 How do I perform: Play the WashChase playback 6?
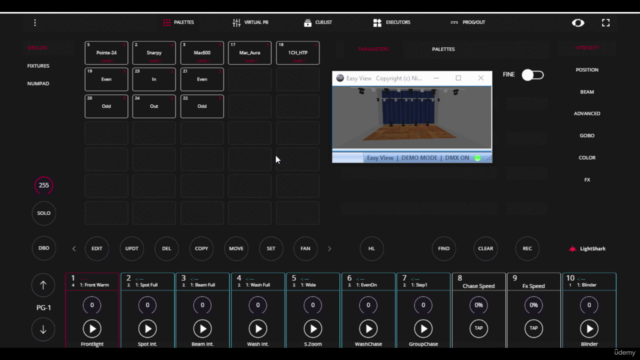368,329
